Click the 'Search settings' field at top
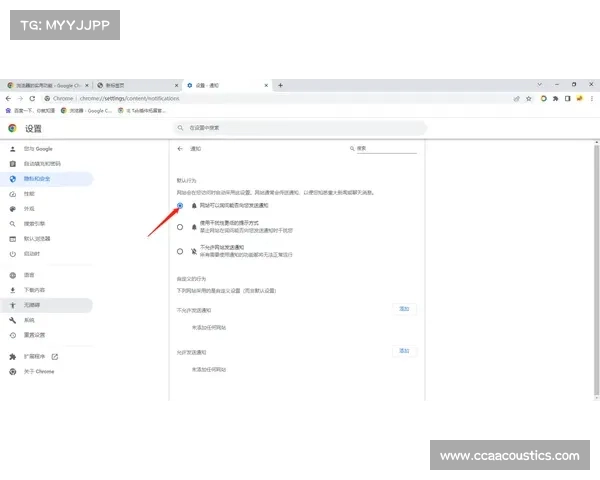Screen dimensions: 600x480 tap(300, 128)
